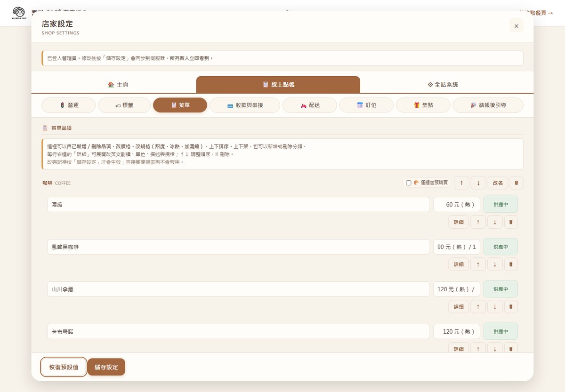Open the 訂位 sub-tab

point(366,105)
